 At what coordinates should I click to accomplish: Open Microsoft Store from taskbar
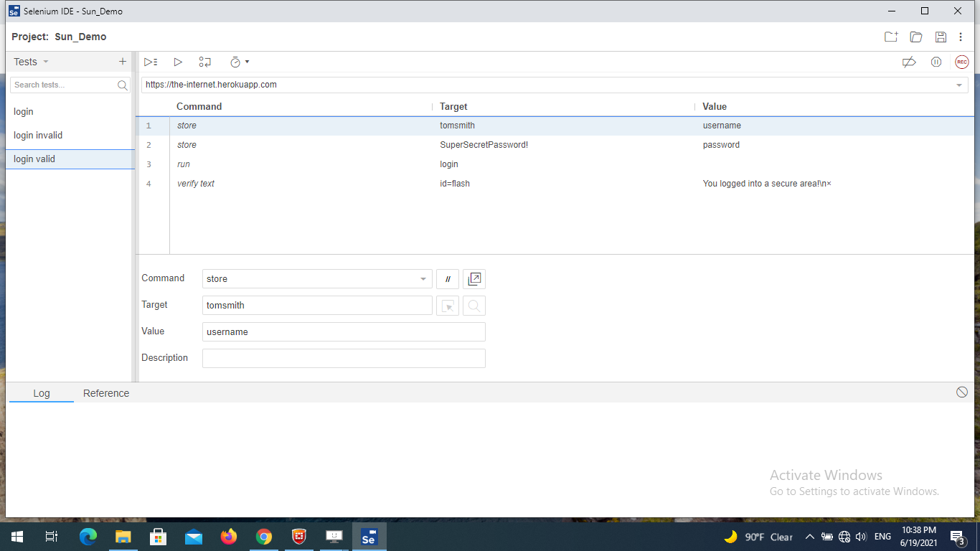(x=159, y=537)
